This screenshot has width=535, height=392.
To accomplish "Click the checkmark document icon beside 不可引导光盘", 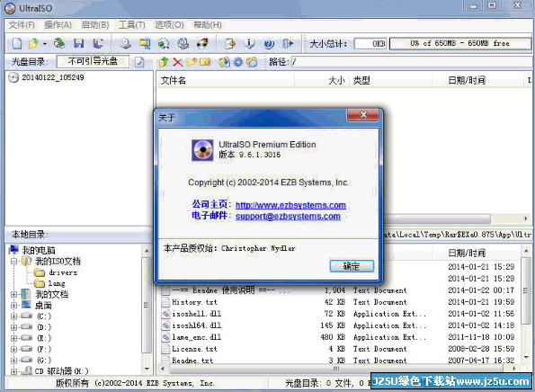I will pos(139,62).
